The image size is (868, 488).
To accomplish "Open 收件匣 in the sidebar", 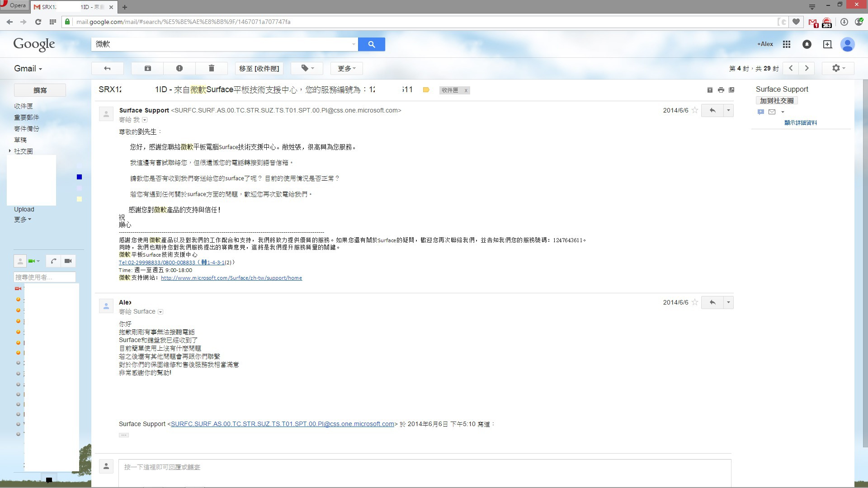I will point(24,106).
